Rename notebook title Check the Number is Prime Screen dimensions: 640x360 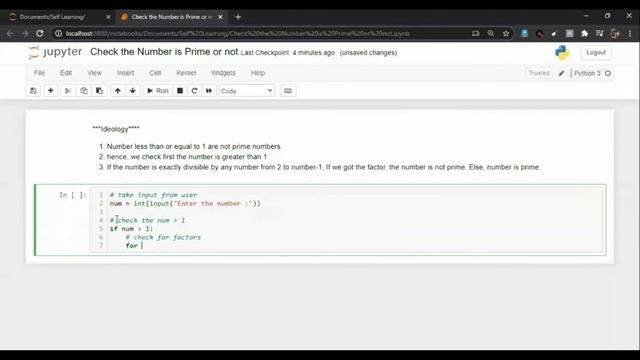pyautogui.click(x=164, y=52)
